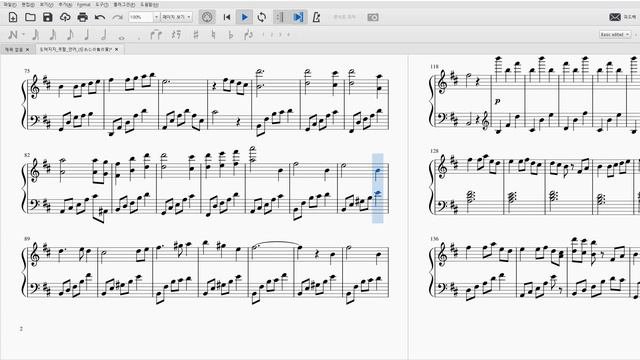Open the Tools menu
The image size is (640, 360).
point(102,4)
